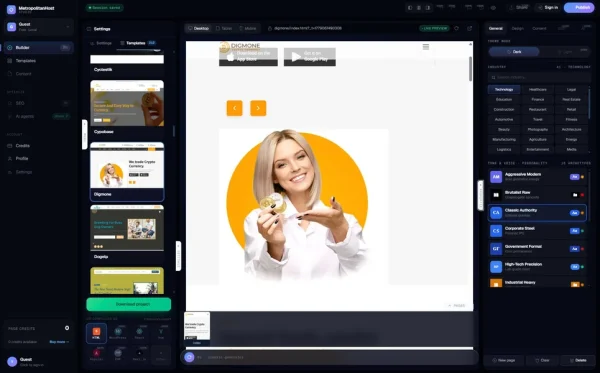Refresh the live preview
This screenshot has width=600, height=373.
click(x=457, y=28)
